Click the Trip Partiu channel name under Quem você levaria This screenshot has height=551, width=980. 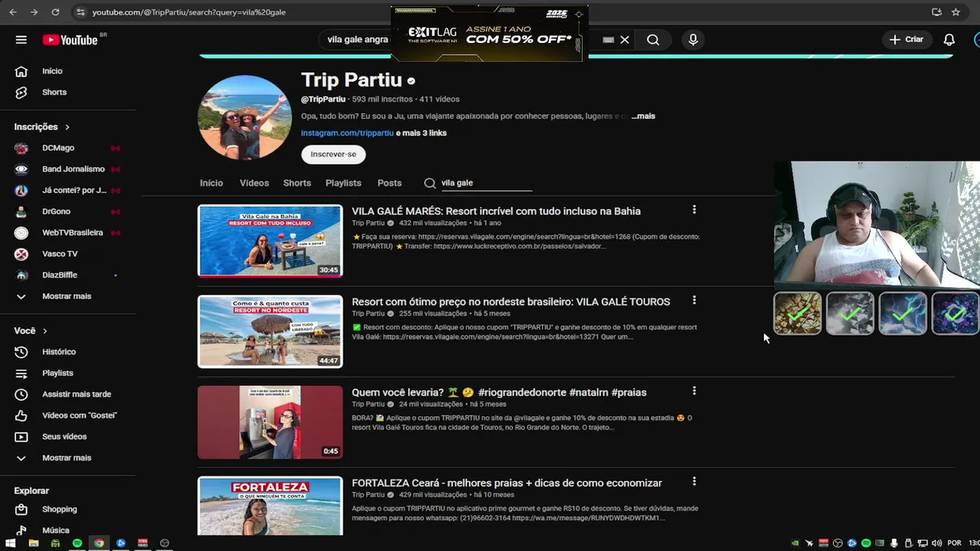click(368, 404)
